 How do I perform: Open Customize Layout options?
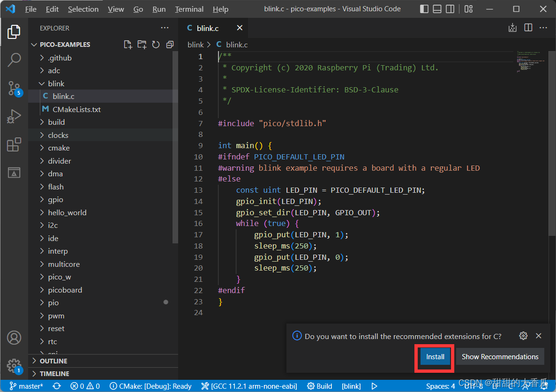click(x=468, y=9)
